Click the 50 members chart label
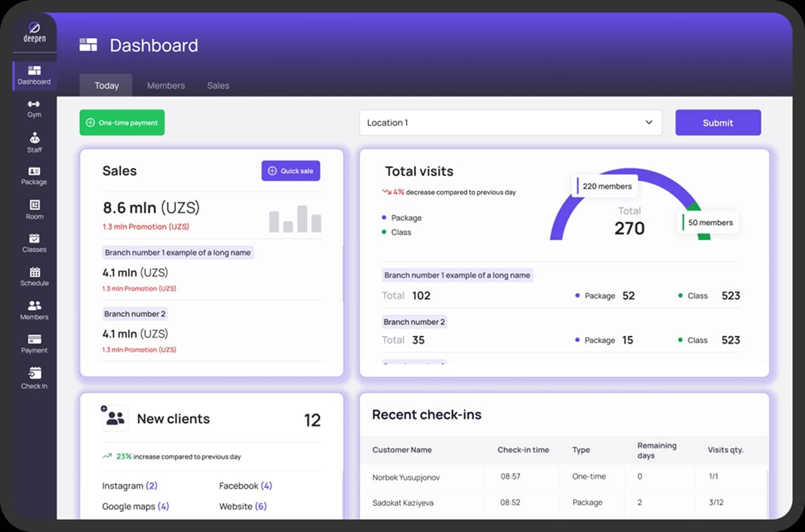805x532 pixels. (x=708, y=222)
